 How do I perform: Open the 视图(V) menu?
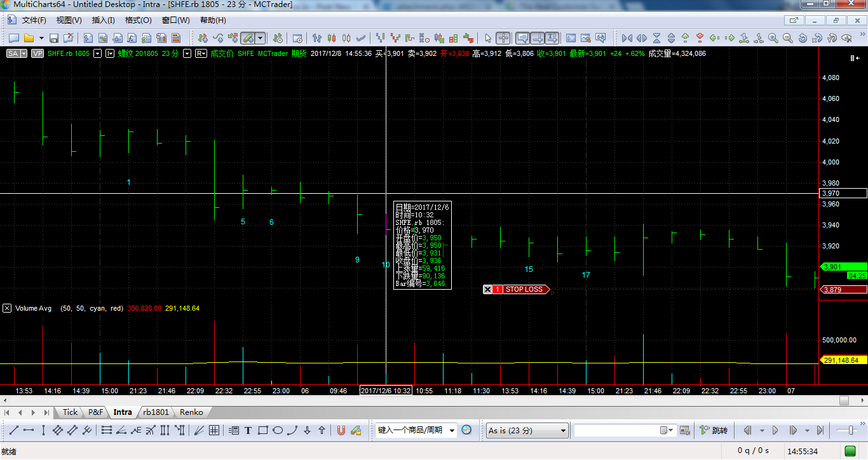(69, 20)
